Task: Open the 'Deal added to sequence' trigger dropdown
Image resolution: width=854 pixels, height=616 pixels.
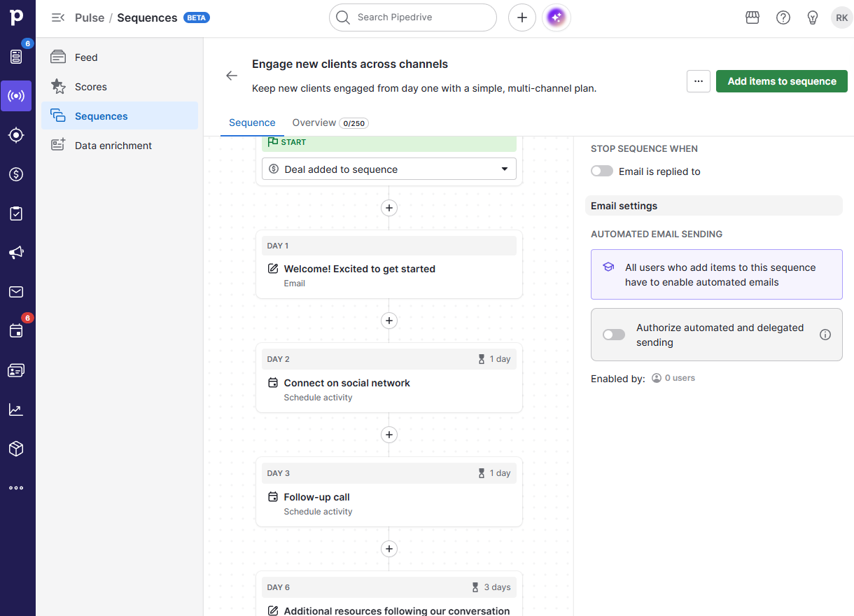Action: (x=388, y=169)
